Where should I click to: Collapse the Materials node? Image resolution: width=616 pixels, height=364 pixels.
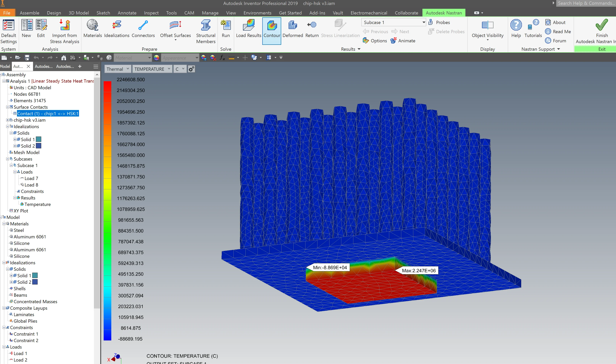click(x=4, y=224)
